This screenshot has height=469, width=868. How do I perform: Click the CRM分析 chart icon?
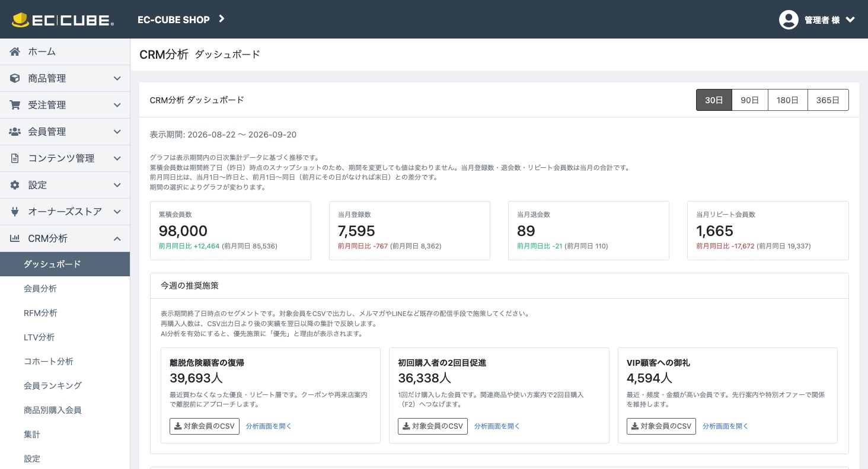pyautogui.click(x=15, y=238)
